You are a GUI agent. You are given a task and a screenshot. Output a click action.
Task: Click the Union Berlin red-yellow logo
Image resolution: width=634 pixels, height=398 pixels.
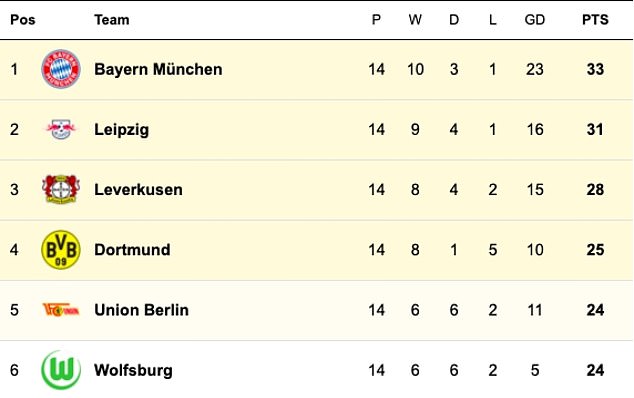tap(61, 310)
